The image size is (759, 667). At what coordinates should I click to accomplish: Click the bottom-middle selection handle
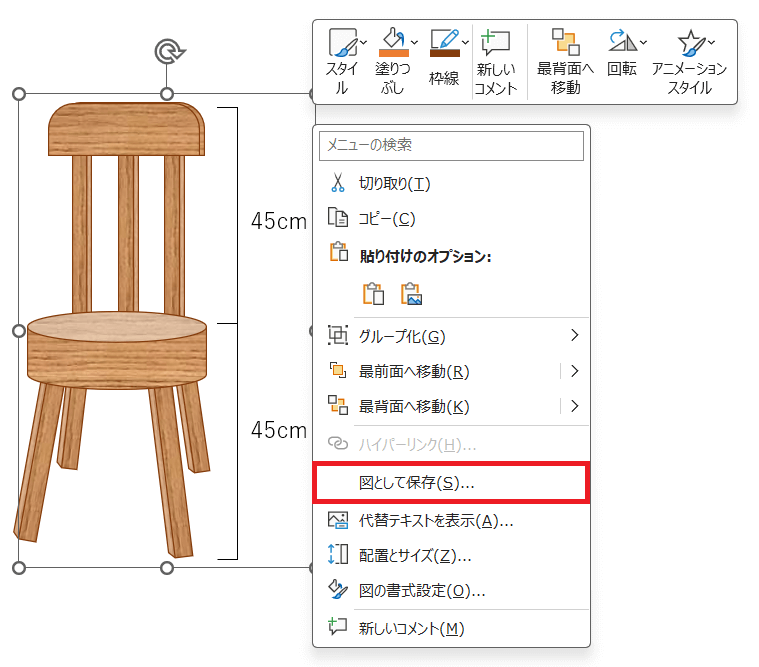pyautogui.click(x=167, y=568)
